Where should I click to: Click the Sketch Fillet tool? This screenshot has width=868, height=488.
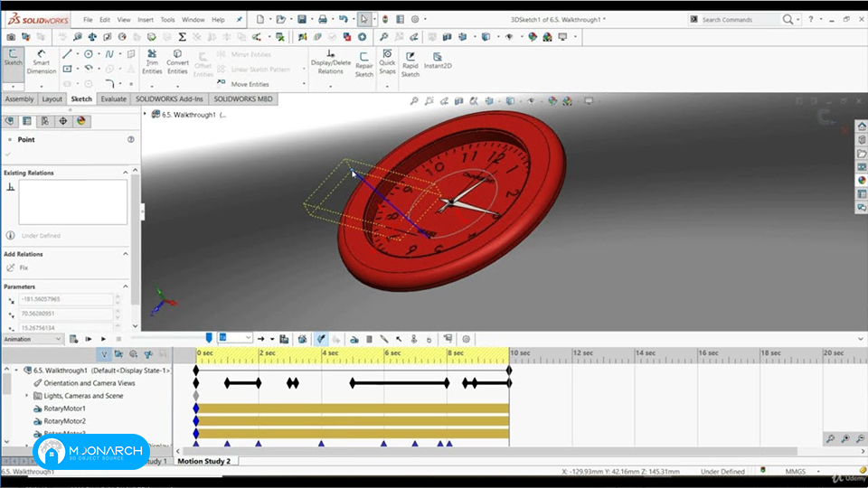(x=109, y=84)
